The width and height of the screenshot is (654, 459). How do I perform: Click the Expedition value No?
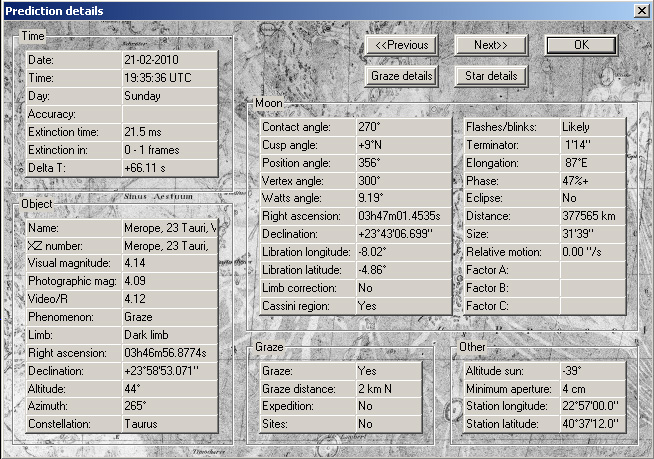point(389,406)
